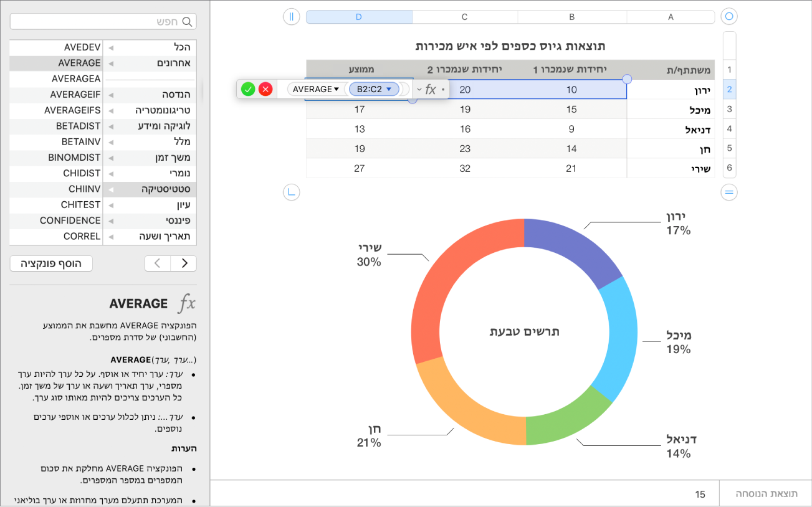Select column B header
The image size is (812, 507).
(571, 17)
